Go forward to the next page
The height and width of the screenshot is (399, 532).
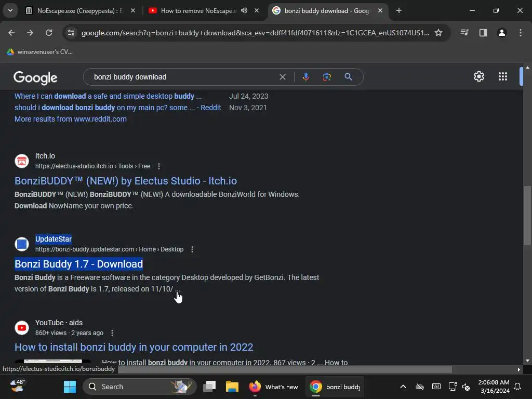[30, 33]
